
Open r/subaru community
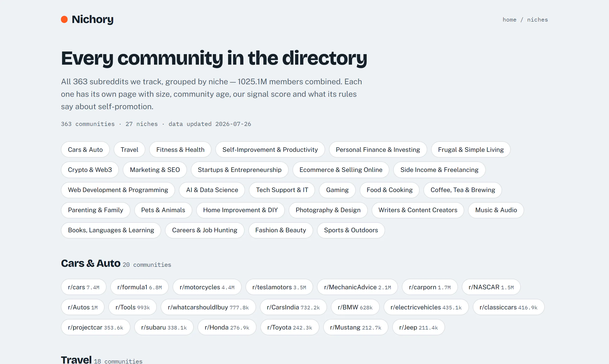tap(164, 327)
